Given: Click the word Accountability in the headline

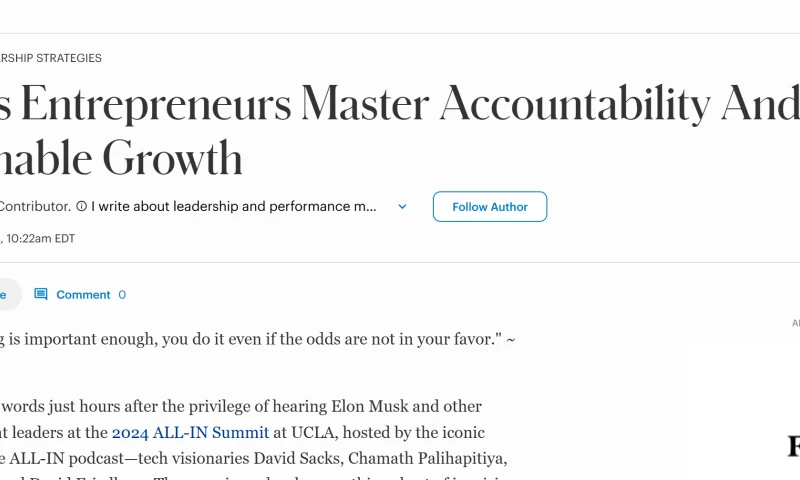Looking at the screenshot, I should 575,103.
